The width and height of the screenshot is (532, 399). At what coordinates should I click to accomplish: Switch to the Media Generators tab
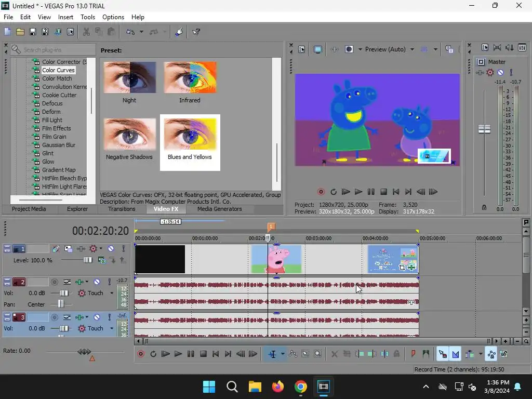pyautogui.click(x=220, y=209)
